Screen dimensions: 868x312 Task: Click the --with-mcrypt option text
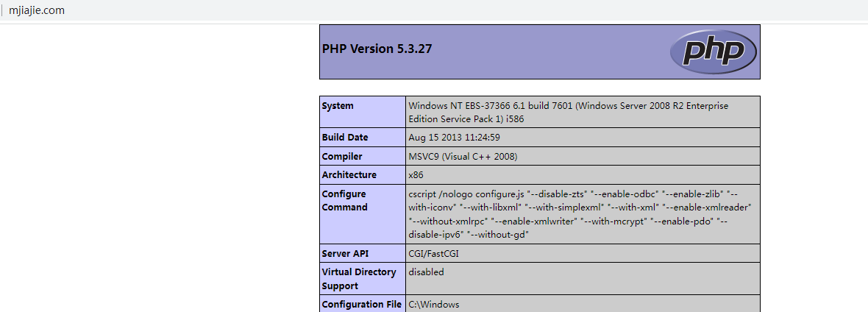coord(616,221)
